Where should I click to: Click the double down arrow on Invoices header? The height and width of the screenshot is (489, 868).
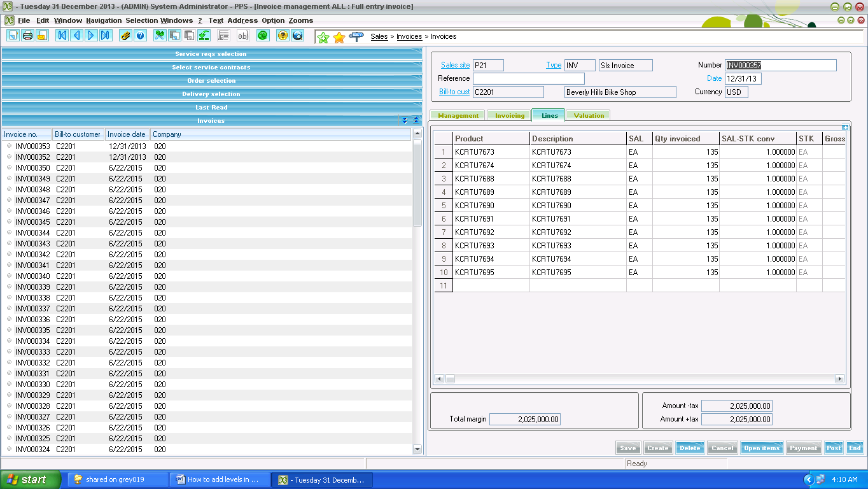click(405, 120)
